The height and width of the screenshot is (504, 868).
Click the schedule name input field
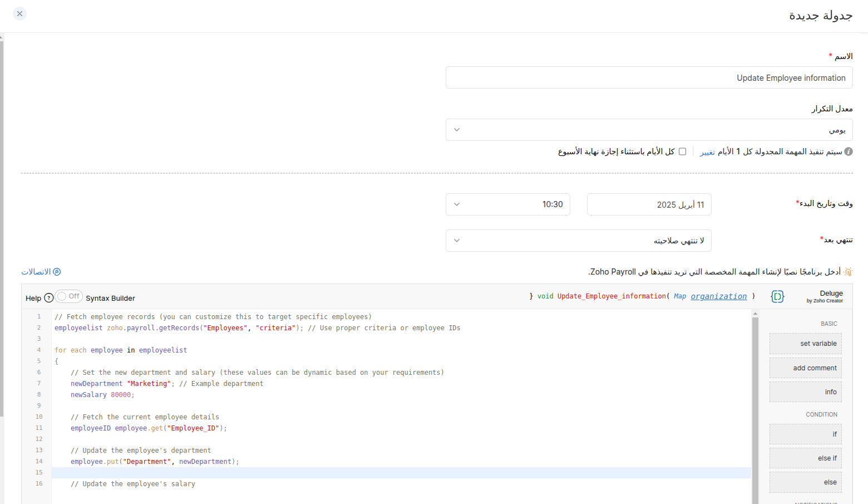pyautogui.click(x=649, y=77)
